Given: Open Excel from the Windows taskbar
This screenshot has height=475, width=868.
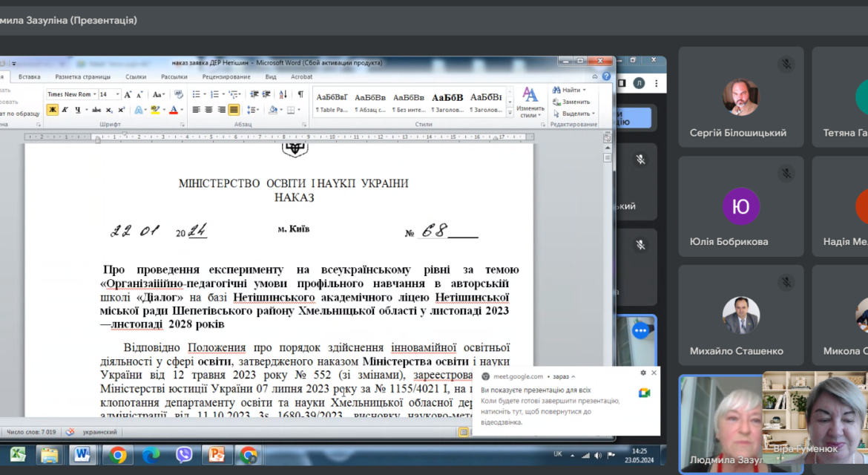Looking at the screenshot, I should pyautogui.click(x=18, y=454).
